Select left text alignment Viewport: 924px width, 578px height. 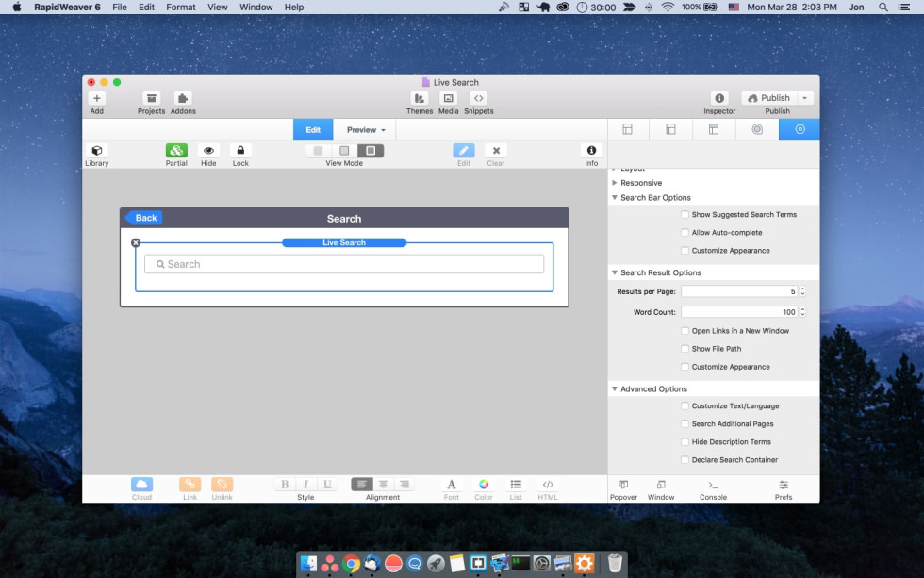click(361, 485)
